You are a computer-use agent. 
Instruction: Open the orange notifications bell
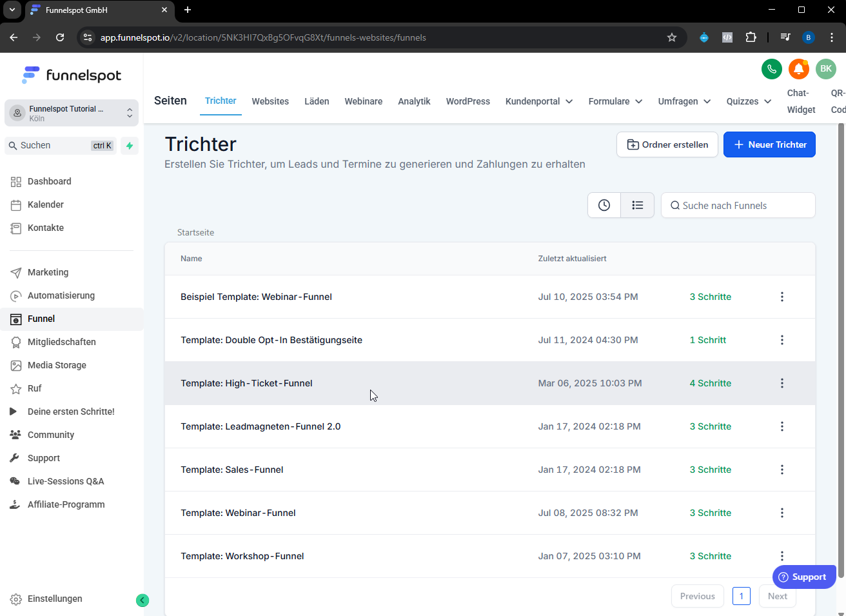coord(799,69)
